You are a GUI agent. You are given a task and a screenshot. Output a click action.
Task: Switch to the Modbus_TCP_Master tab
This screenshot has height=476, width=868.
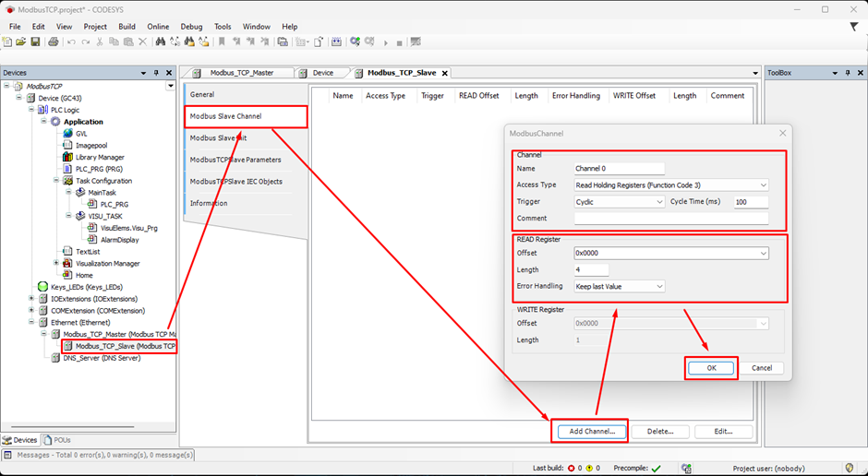pyautogui.click(x=241, y=73)
